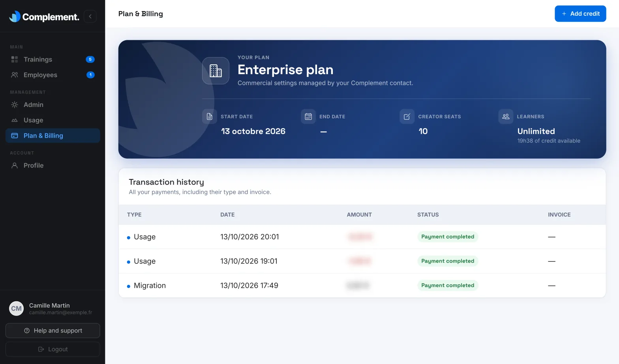619x364 pixels.
Task: Click the Unlimited learners value
Action: pyautogui.click(x=536, y=131)
